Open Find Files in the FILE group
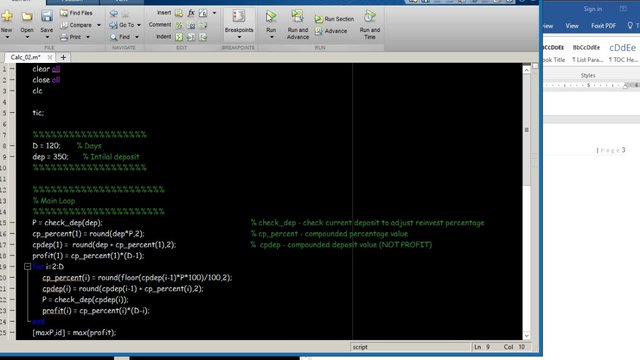Image resolution: width=640 pixels, height=360 pixels. click(x=76, y=13)
